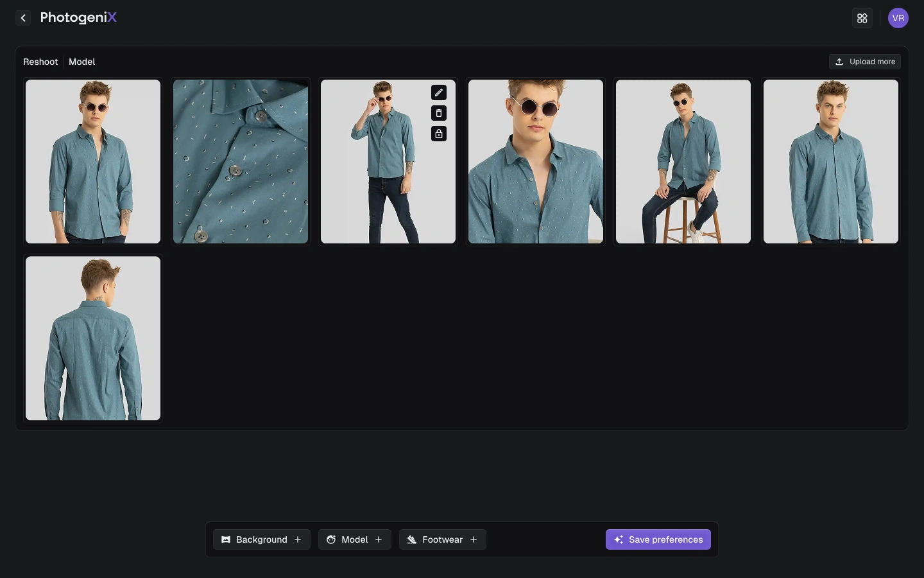Image resolution: width=924 pixels, height=578 pixels.
Task: Switch to the Model tab at top
Action: click(81, 62)
